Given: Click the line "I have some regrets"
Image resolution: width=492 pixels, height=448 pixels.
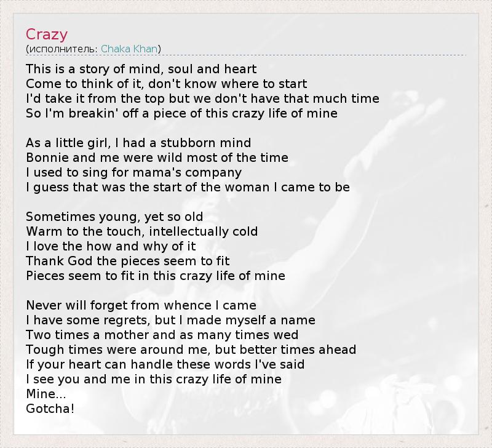Looking at the screenshot, I should 170,320.
